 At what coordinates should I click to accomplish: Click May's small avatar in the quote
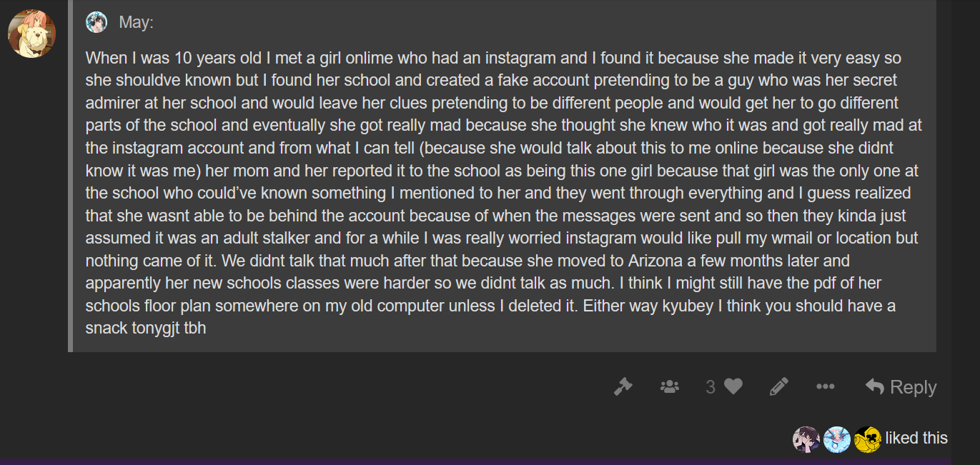96,22
